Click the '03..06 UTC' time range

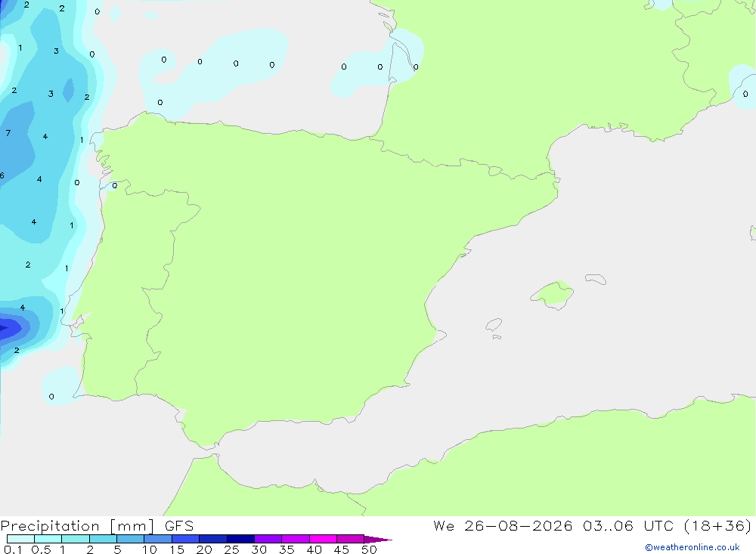click(627, 525)
